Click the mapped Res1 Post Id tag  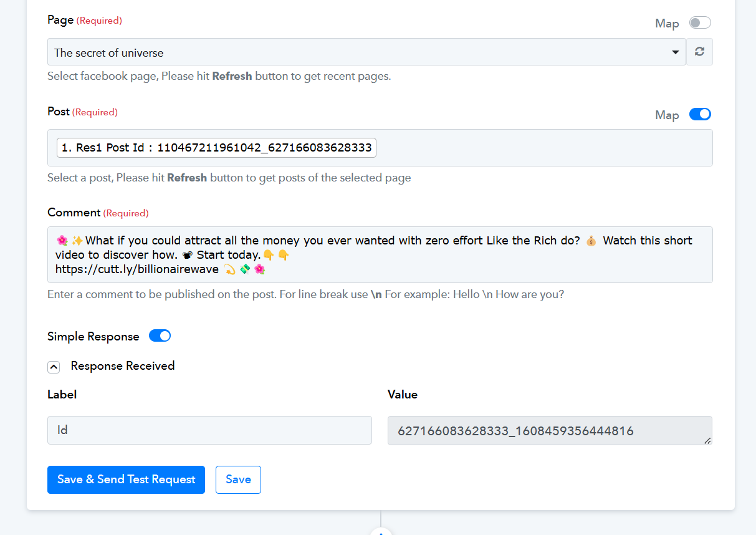point(216,148)
